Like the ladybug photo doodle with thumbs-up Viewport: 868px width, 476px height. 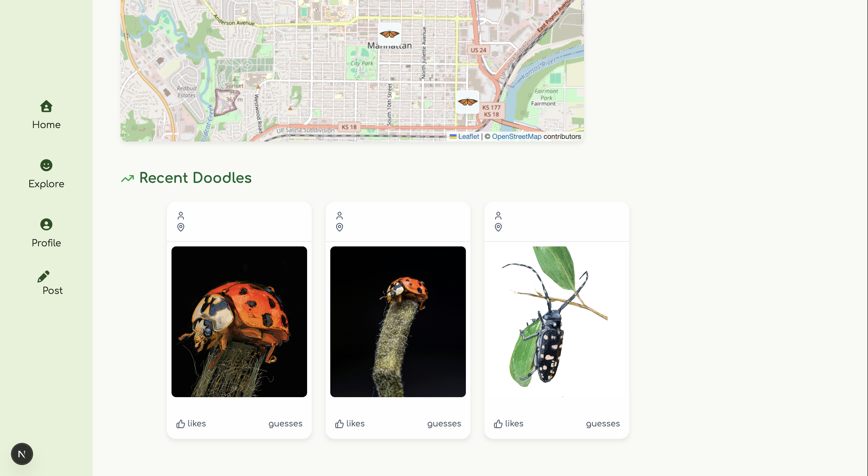pos(339,424)
